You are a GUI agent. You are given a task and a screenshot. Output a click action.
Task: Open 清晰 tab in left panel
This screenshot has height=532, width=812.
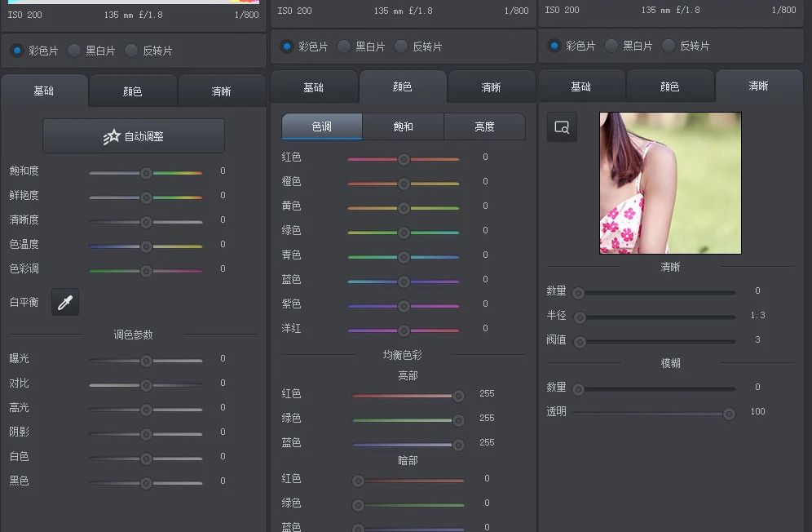pyautogui.click(x=222, y=91)
